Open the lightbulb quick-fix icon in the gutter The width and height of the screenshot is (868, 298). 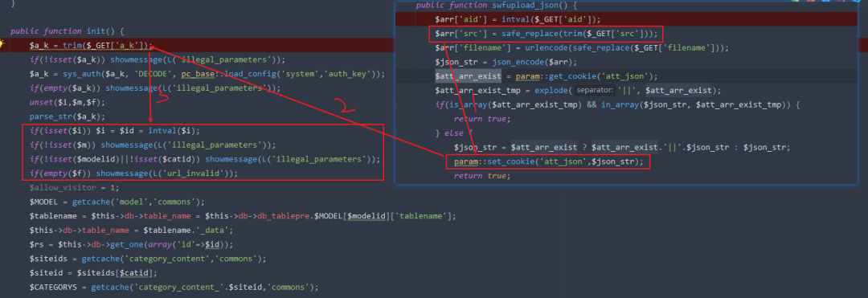pos(2,44)
